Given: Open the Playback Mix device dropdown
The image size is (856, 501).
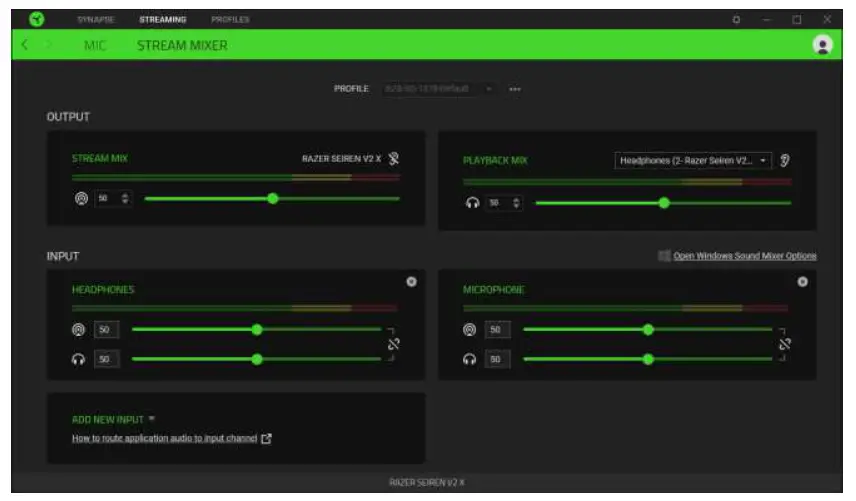Looking at the screenshot, I should click(693, 160).
